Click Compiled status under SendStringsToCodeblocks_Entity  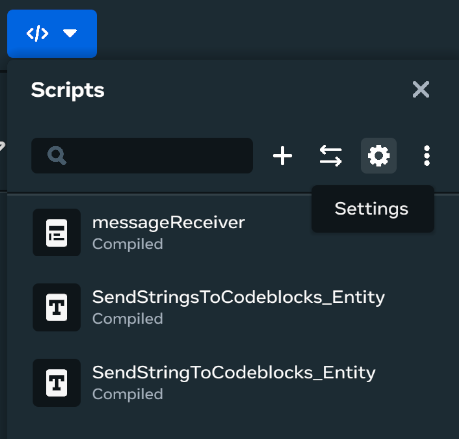coord(128,319)
